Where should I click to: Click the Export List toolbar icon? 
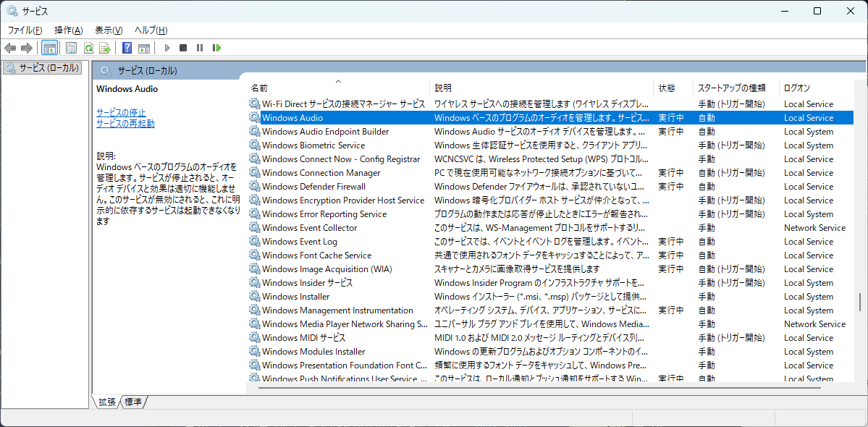[x=105, y=48]
